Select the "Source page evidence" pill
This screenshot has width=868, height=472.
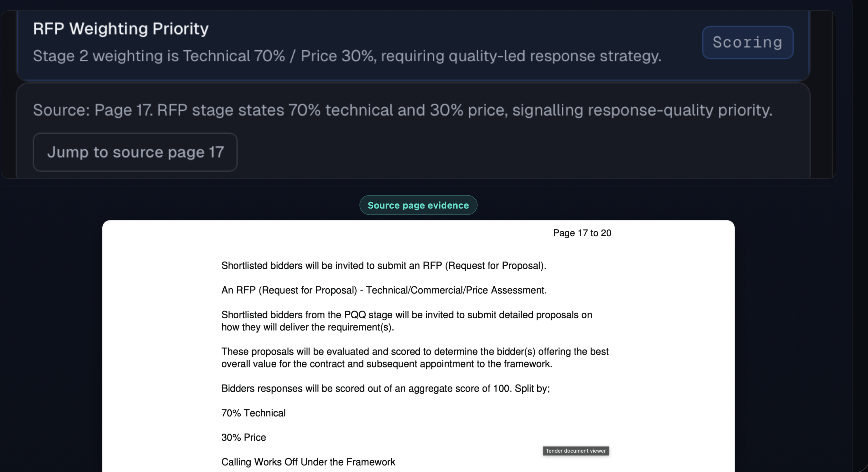(418, 205)
